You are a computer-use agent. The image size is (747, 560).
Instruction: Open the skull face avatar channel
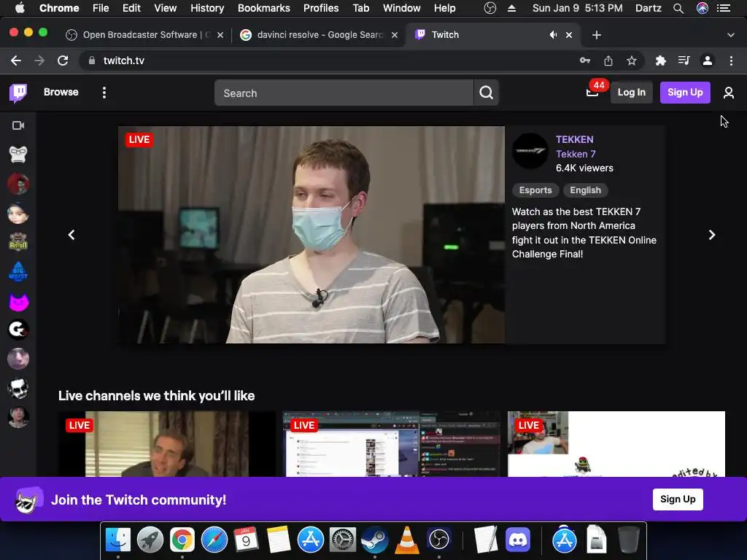18,388
